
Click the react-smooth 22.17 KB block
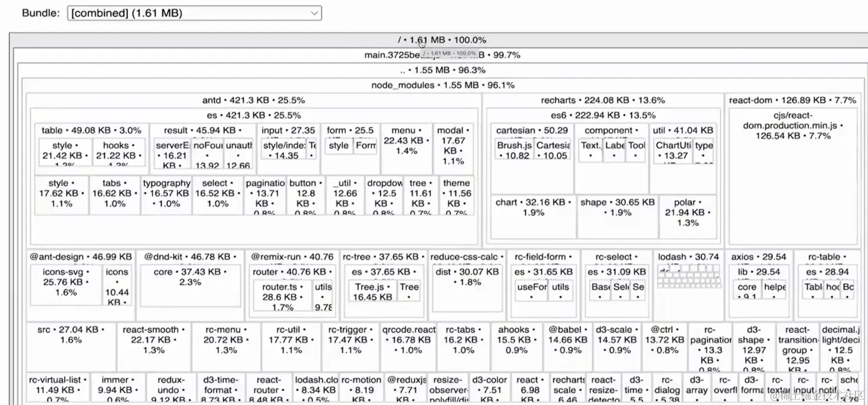[154, 346]
